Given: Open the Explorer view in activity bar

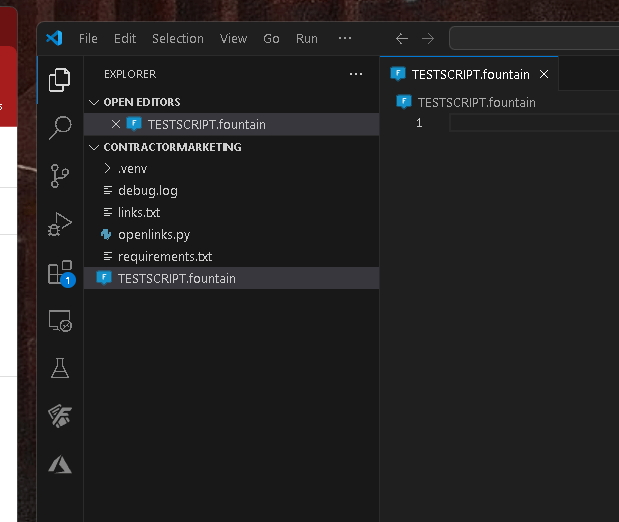Looking at the screenshot, I should pyautogui.click(x=60, y=80).
